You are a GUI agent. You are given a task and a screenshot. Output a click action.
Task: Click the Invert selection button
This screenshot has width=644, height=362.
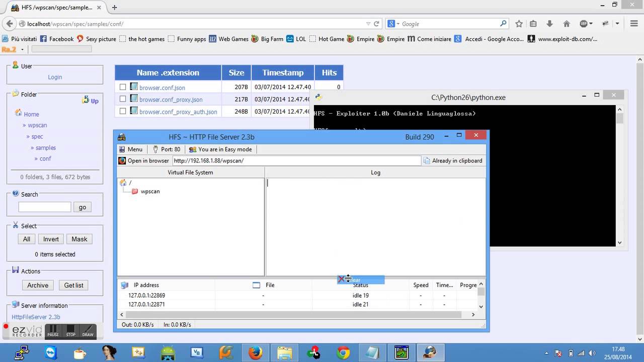click(x=51, y=239)
